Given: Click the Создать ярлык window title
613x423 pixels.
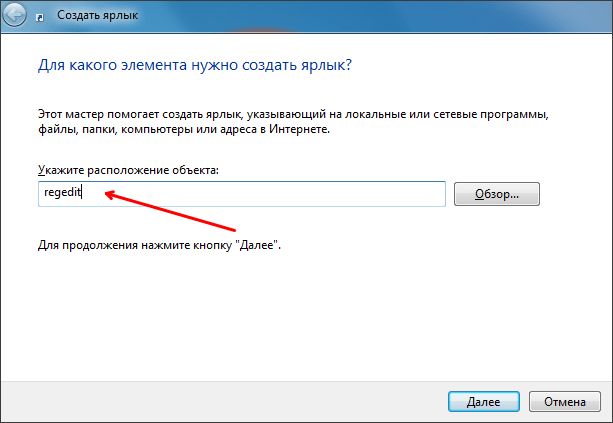Looking at the screenshot, I should click(x=97, y=15).
